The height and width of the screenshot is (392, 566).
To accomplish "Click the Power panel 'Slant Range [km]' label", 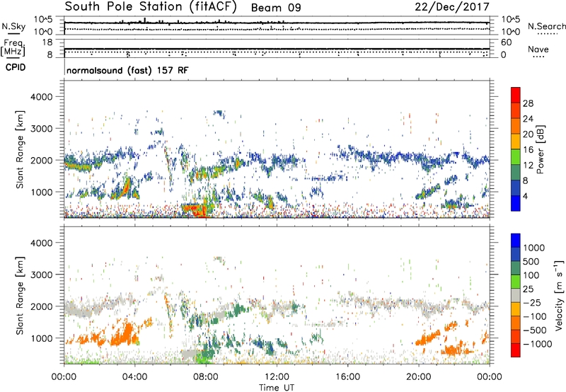I will coord(20,149).
